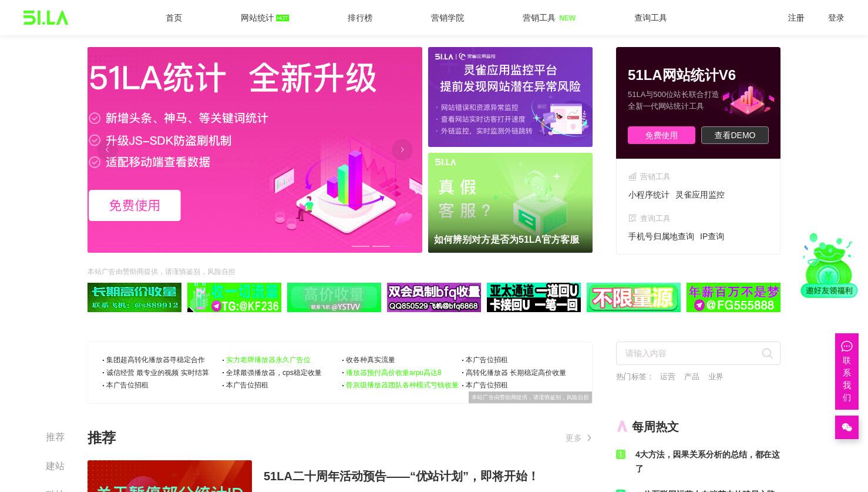
Task: Open the 营销工具 nav item
Action: tap(539, 18)
